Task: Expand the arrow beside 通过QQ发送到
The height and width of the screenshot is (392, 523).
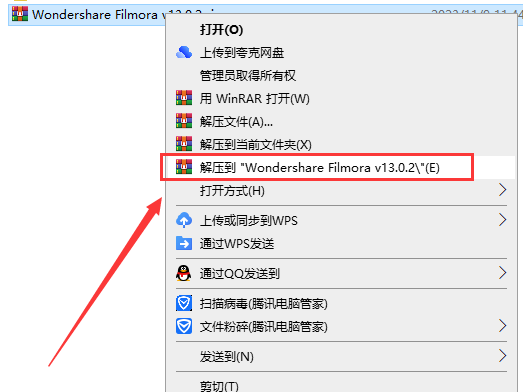Action: tap(503, 273)
